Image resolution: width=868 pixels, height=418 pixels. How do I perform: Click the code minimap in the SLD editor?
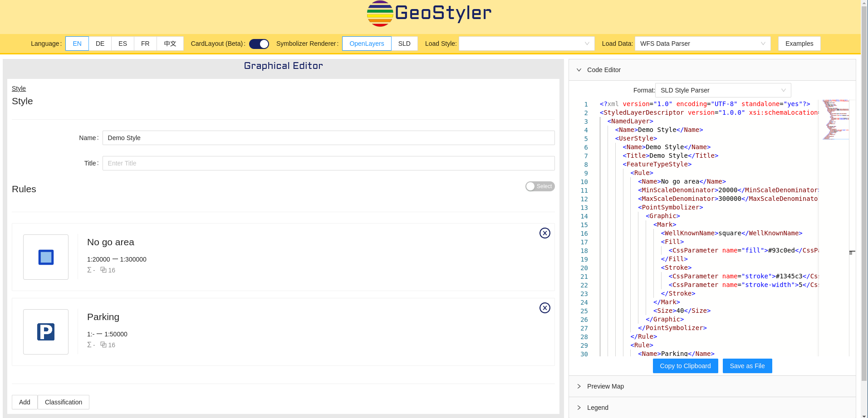tap(835, 119)
